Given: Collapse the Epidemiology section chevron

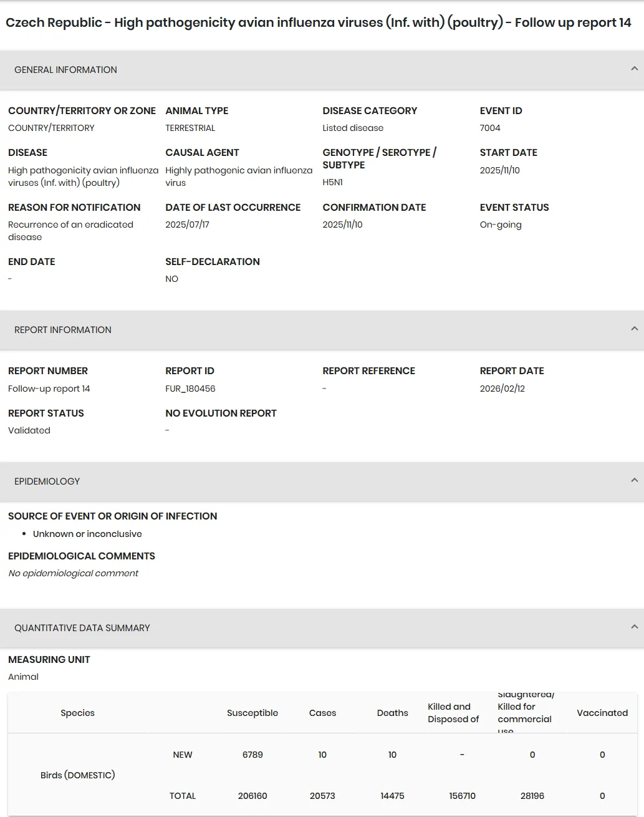Looking at the screenshot, I should [634, 480].
